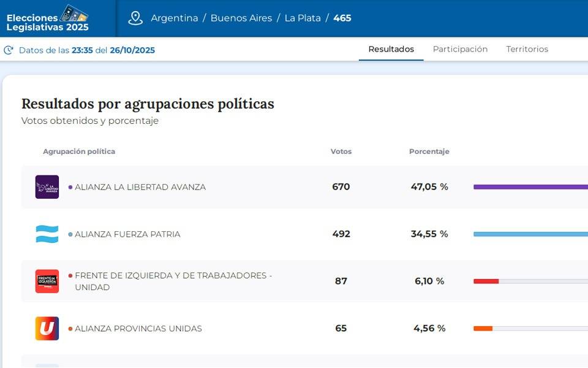Click Frente de Izquierda red logo
Screen dimensions: 588x368
pyautogui.click(x=47, y=282)
